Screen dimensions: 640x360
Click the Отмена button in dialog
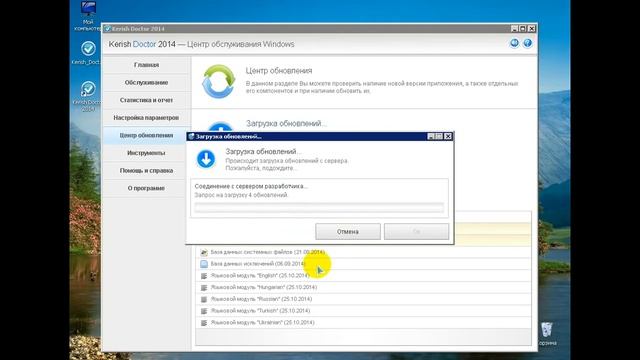pyautogui.click(x=348, y=231)
